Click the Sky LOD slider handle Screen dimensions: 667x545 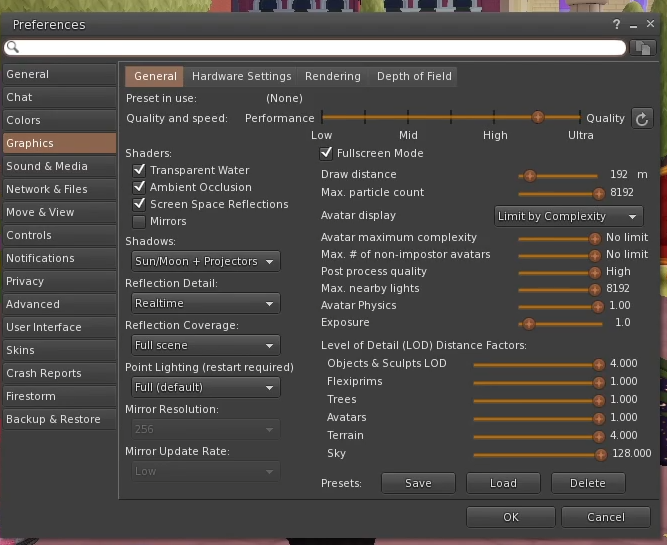point(601,455)
